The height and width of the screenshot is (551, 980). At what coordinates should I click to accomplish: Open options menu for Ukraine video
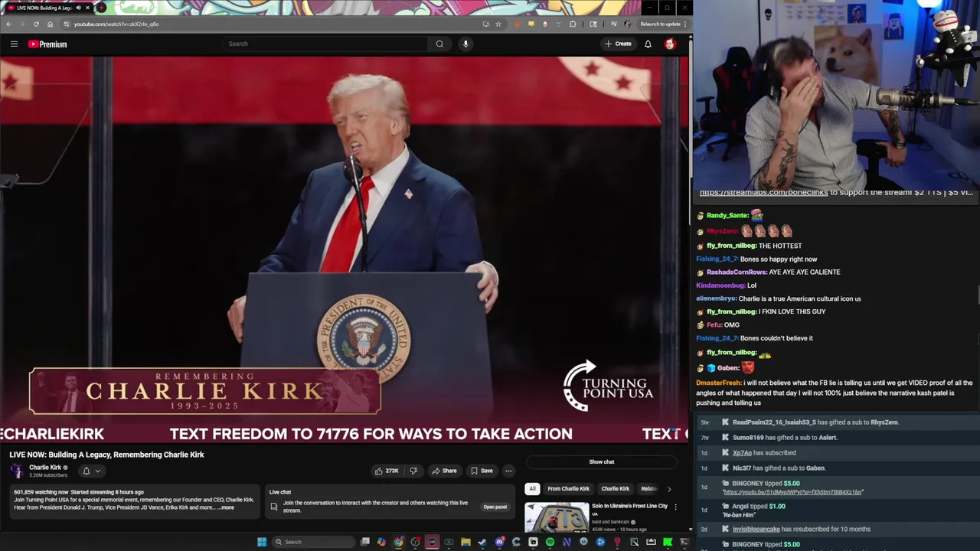pos(675,507)
